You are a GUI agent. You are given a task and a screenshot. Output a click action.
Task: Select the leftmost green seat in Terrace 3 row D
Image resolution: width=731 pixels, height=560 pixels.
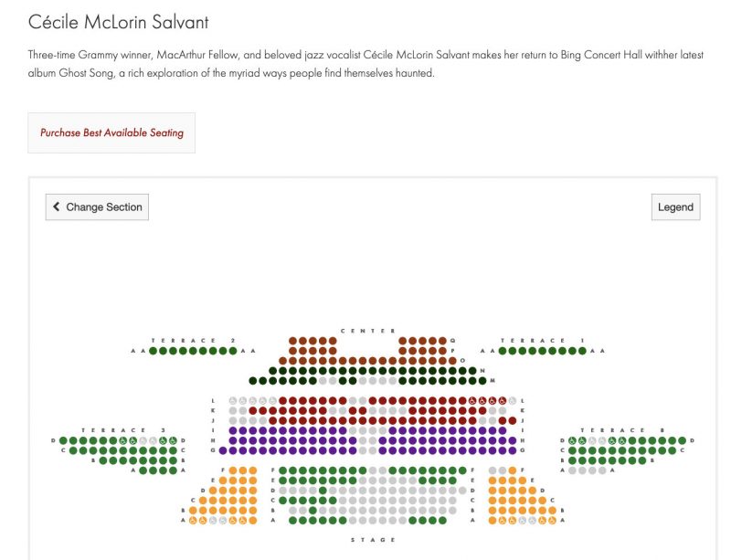(63, 440)
